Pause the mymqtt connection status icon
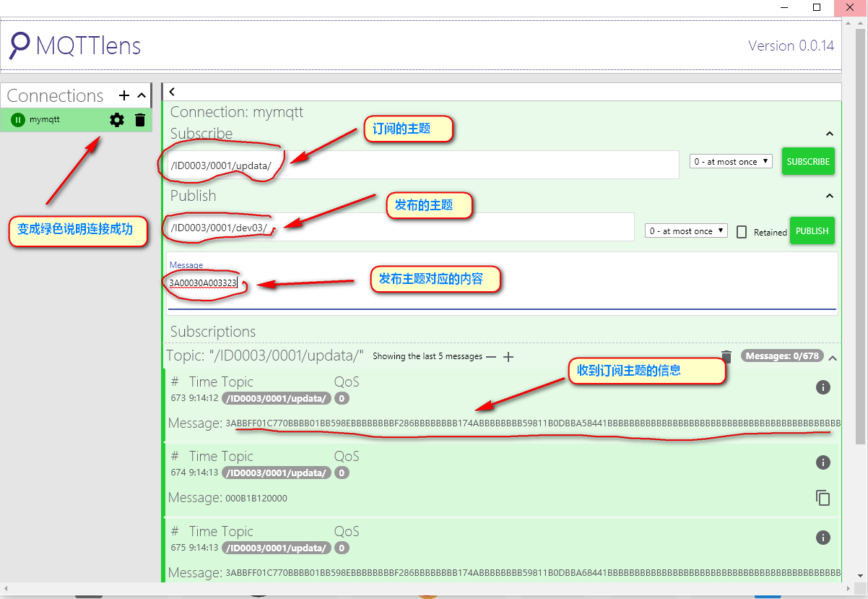 [18, 120]
